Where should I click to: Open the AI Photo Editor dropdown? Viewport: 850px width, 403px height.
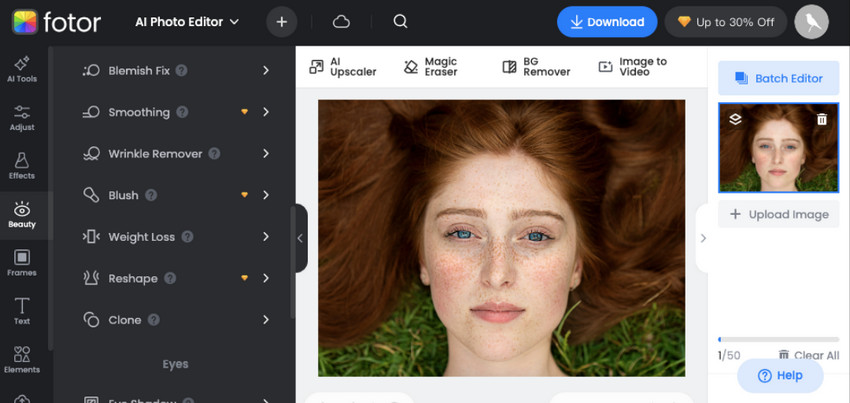tap(187, 22)
